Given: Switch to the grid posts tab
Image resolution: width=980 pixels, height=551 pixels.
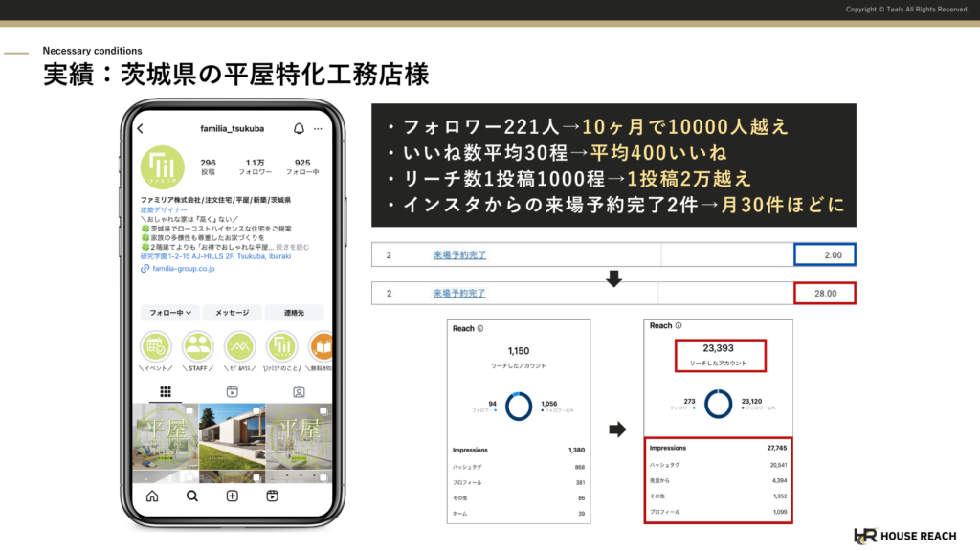Looking at the screenshot, I should (166, 391).
